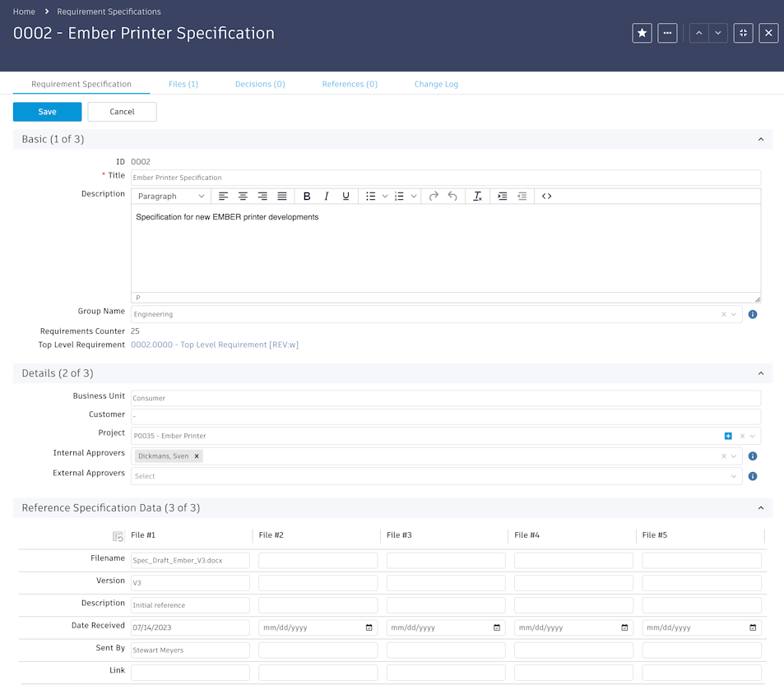Click the info icon beside Internal Approvers

(753, 456)
